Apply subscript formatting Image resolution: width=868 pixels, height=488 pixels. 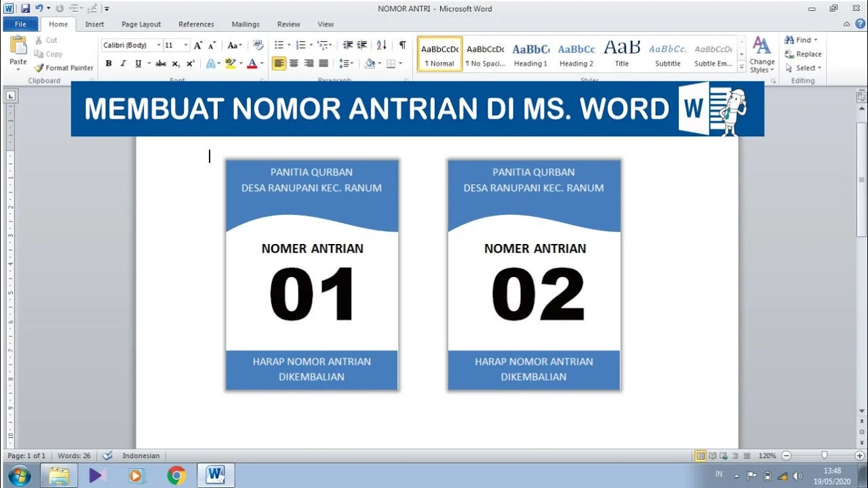(x=176, y=64)
